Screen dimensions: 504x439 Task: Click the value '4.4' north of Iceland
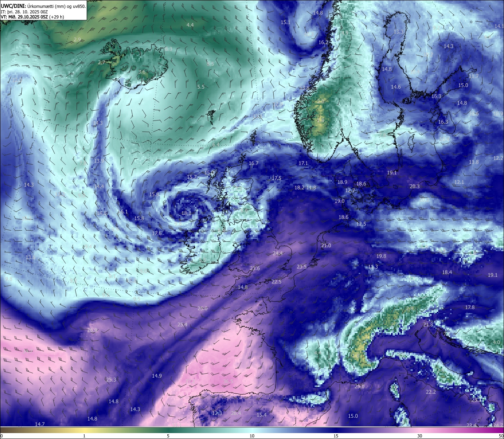pyautogui.click(x=190, y=25)
